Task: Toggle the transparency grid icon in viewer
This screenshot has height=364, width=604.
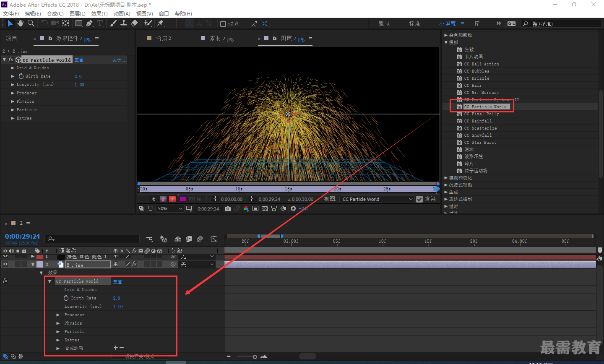Action: pyautogui.click(x=265, y=208)
